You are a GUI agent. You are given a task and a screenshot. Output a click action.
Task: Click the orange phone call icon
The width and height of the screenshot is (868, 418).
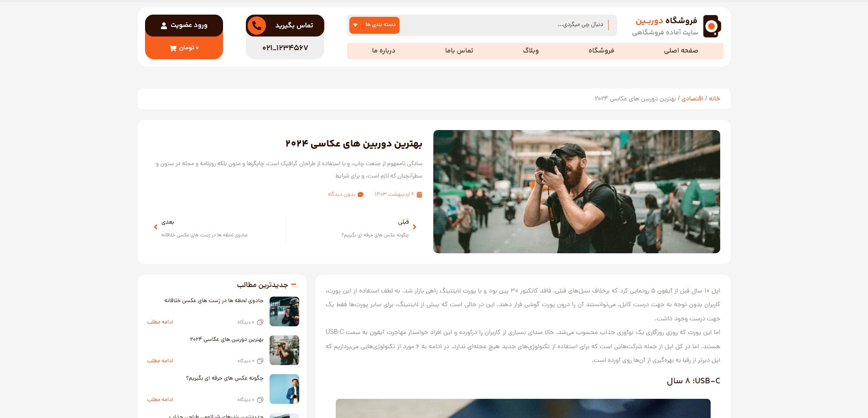pos(257,26)
